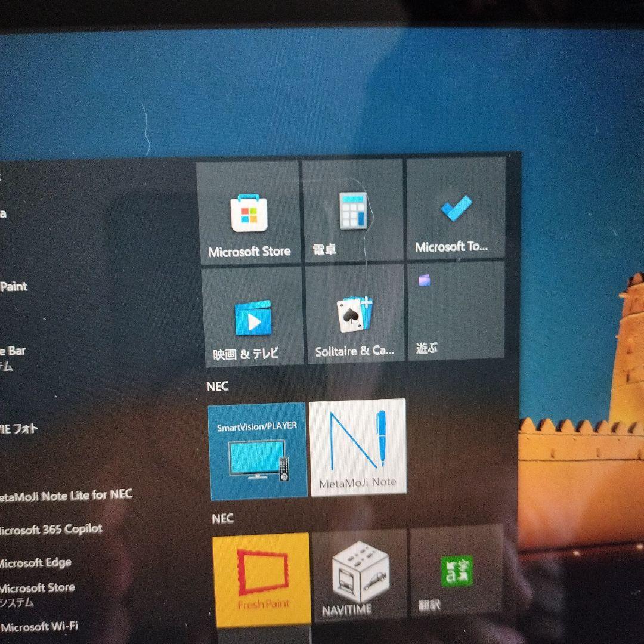Screen dimensions: 644x644
Task: Select the first NEC group header
Action: (218, 386)
